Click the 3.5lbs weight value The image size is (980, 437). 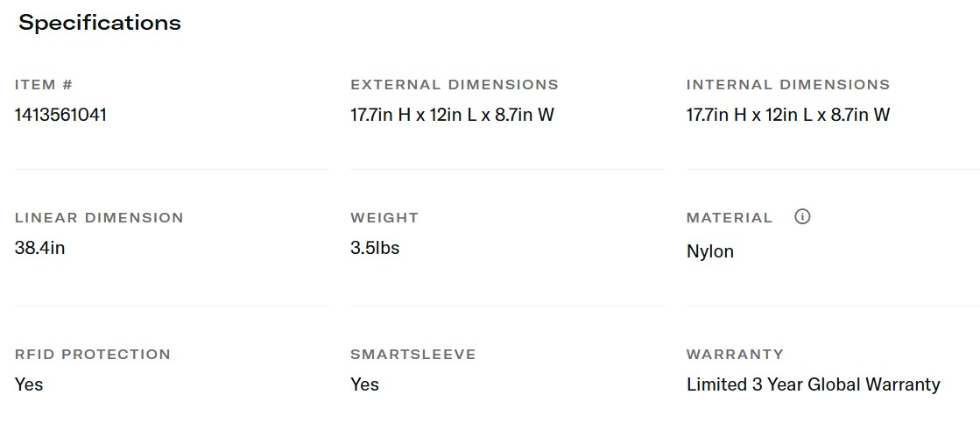pos(375,248)
